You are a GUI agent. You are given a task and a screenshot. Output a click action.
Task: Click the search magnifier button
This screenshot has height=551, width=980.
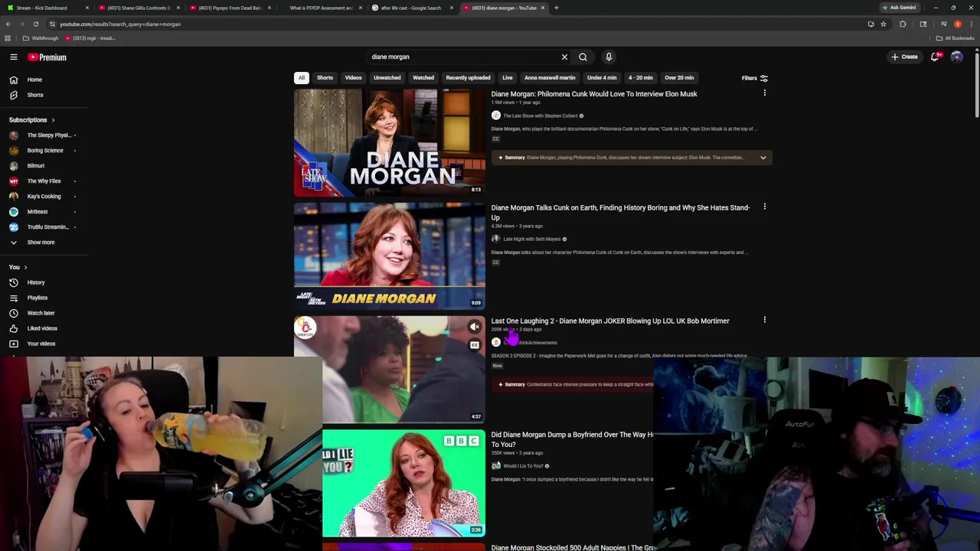583,57
